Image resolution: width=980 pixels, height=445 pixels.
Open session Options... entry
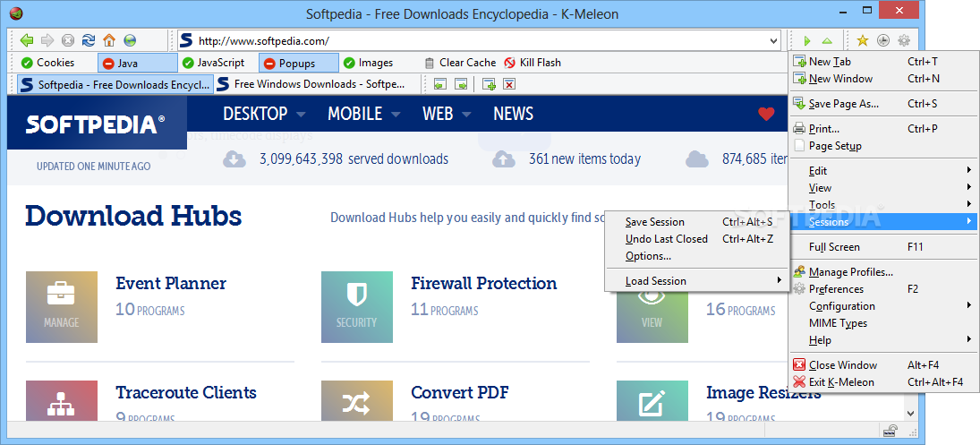[695, 255]
